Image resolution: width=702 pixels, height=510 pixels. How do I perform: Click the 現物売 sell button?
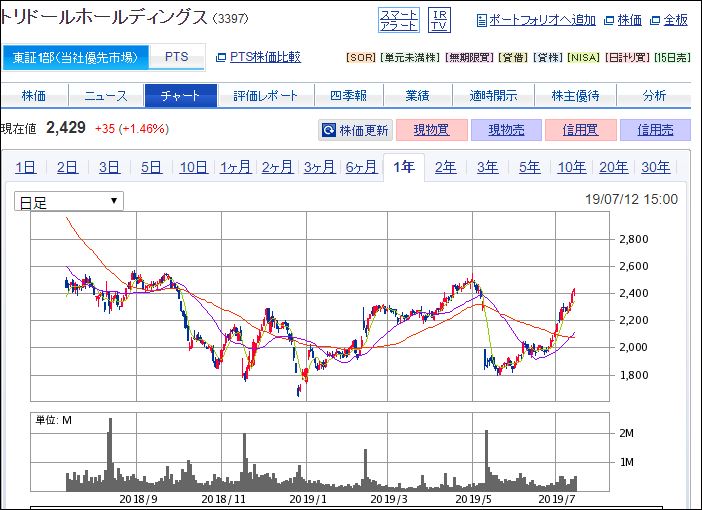coord(506,130)
